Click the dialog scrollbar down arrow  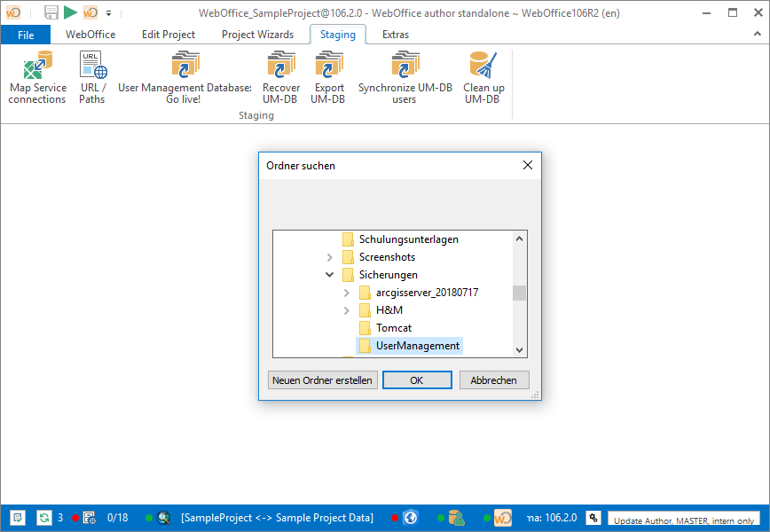[x=519, y=350]
